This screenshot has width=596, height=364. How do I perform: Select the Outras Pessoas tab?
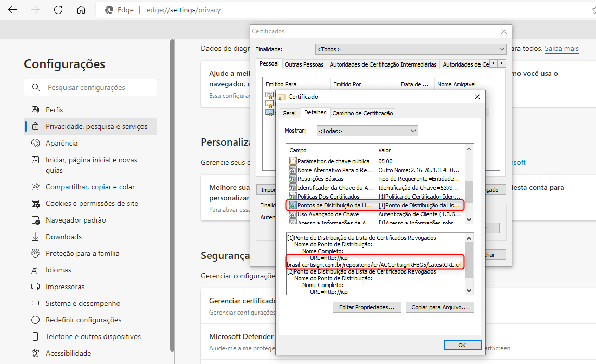pyautogui.click(x=304, y=64)
